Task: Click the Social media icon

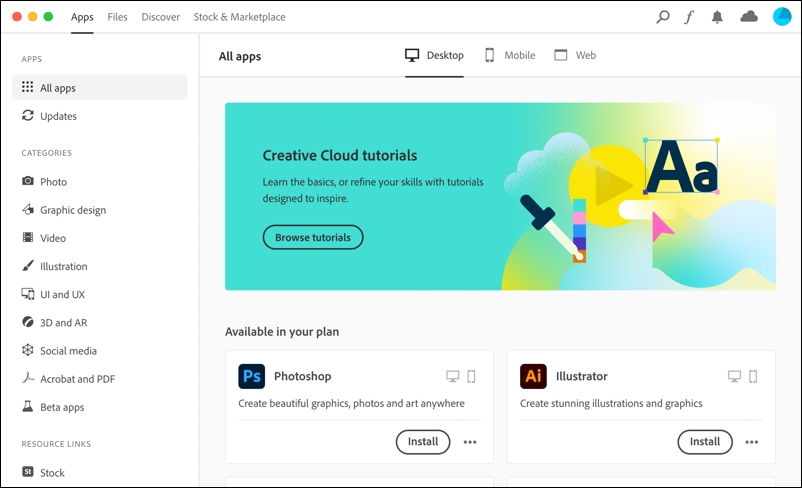Action: tap(28, 350)
